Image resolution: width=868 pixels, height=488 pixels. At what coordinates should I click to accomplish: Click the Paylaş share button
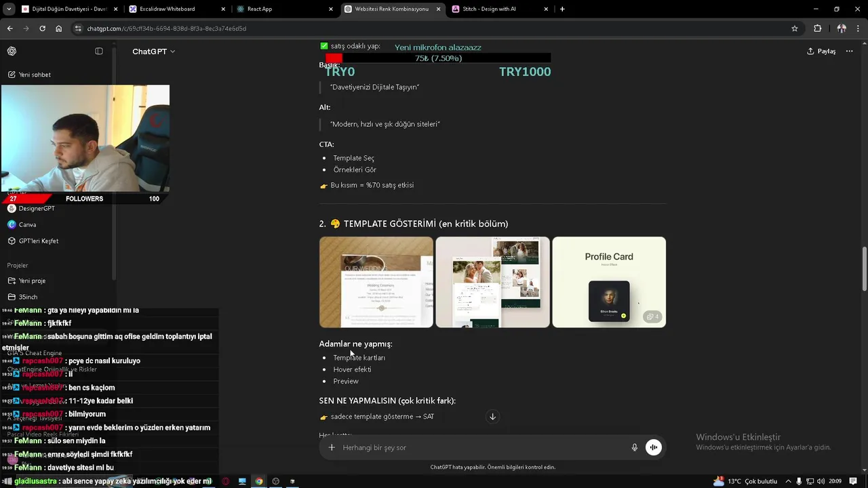coord(821,52)
